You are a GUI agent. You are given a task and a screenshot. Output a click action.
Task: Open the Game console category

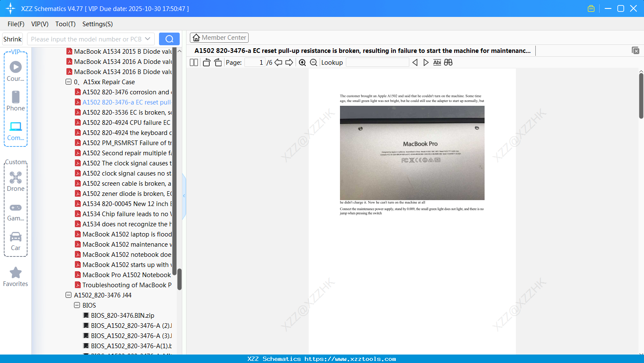tap(16, 212)
